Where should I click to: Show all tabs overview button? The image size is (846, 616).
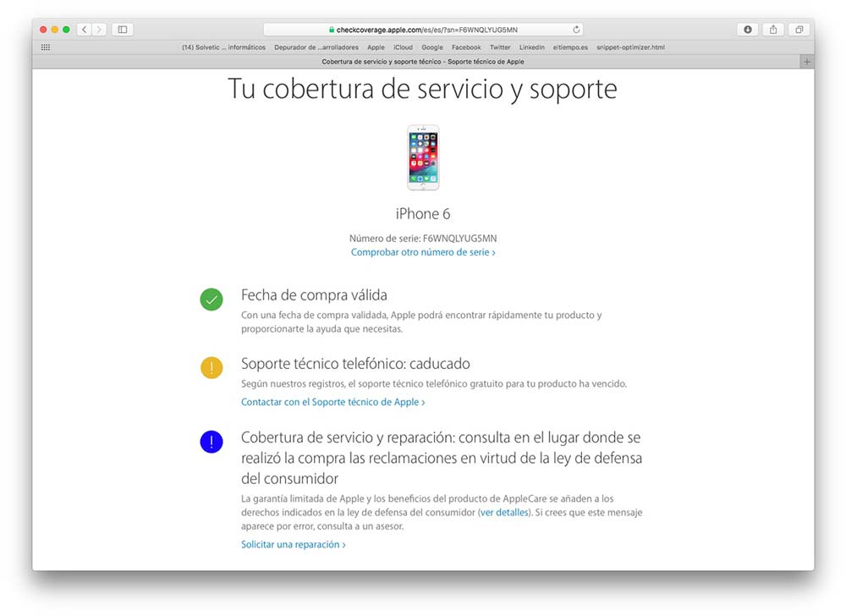coord(799,30)
